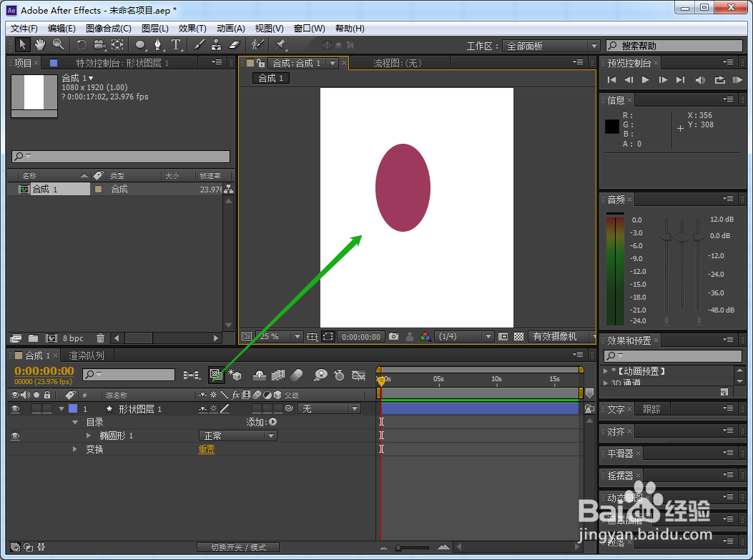Select the Selection arrow tool
Image resolution: width=753 pixels, height=560 pixels.
[x=22, y=44]
